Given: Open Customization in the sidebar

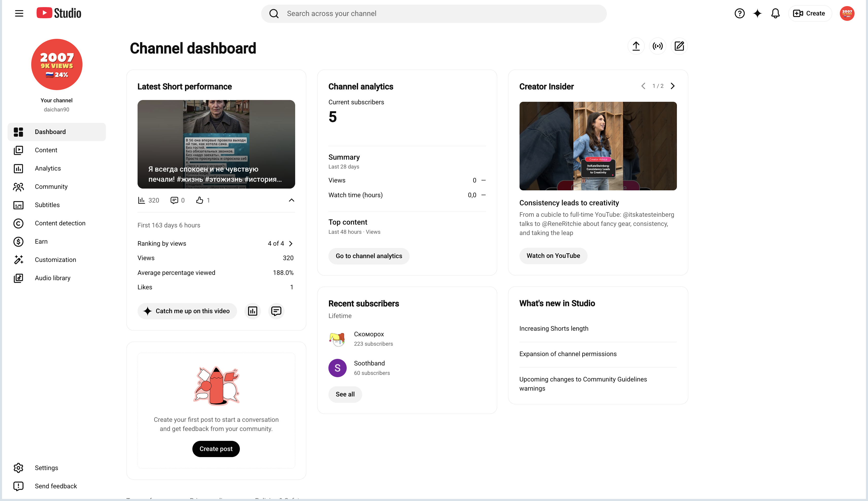Looking at the screenshot, I should (x=57, y=259).
